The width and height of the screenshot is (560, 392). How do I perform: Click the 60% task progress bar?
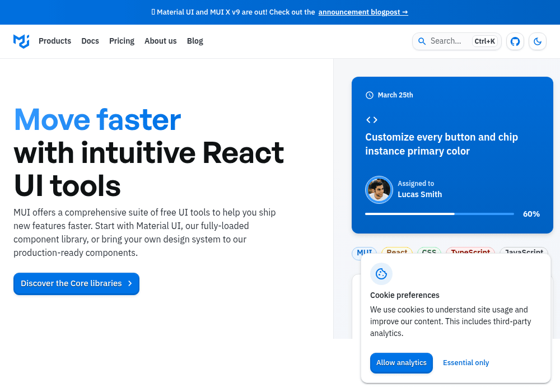tap(440, 214)
